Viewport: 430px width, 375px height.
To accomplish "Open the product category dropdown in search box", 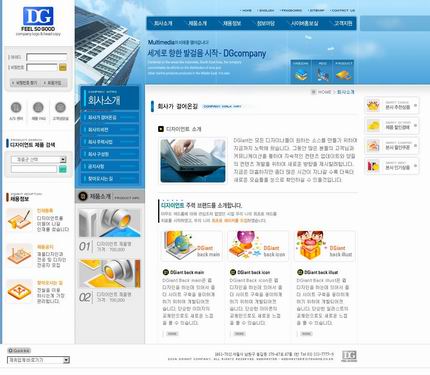I will [38, 160].
